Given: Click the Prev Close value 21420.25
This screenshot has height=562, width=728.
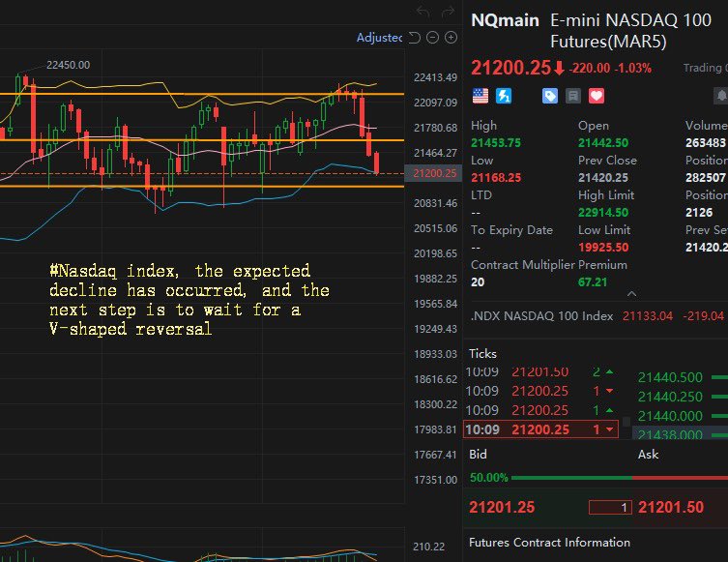Looking at the screenshot, I should click(x=603, y=178).
